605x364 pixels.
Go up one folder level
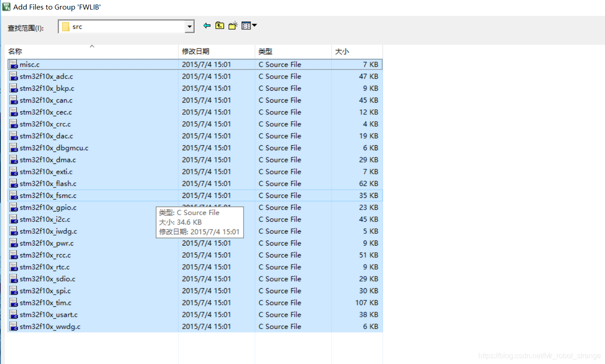[220, 26]
